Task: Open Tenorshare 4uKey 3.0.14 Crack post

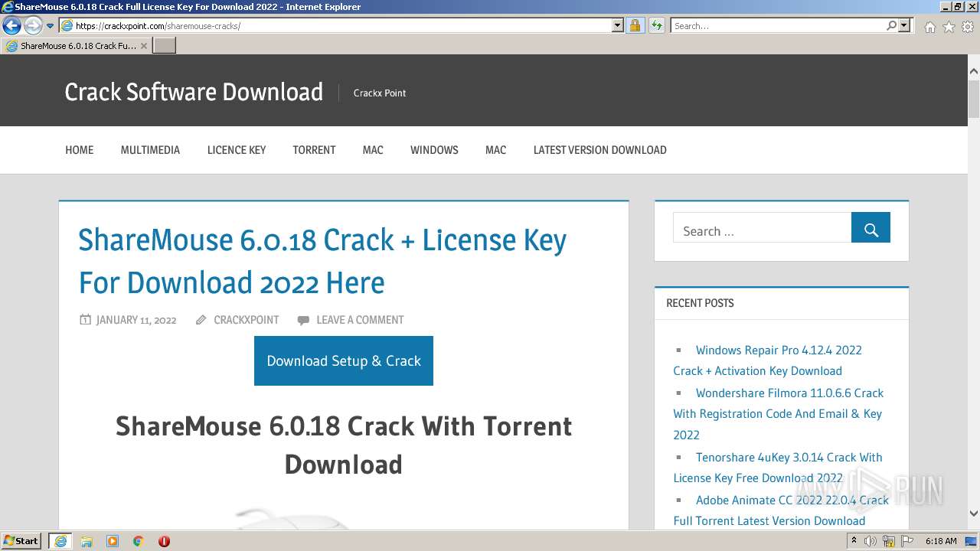Action: click(778, 468)
